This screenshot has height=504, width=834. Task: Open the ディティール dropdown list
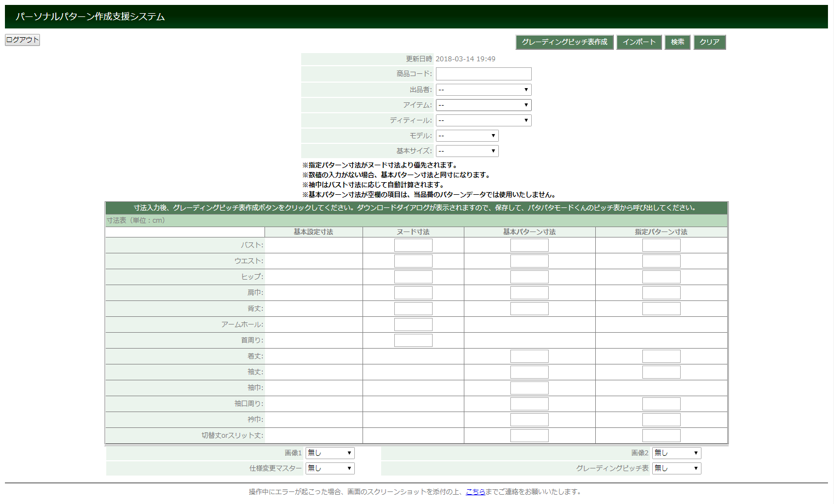tap(484, 120)
